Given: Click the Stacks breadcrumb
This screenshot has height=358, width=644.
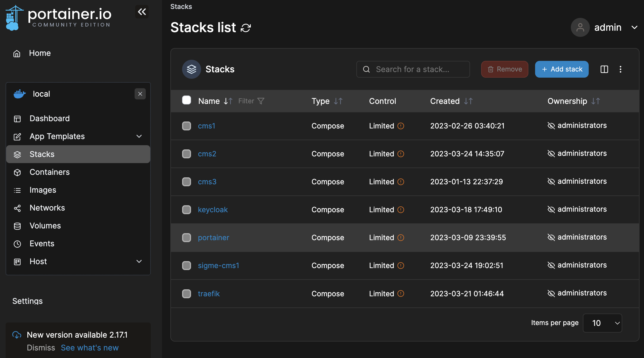Looking at the screenshot, I should click(x=181, y=6).
